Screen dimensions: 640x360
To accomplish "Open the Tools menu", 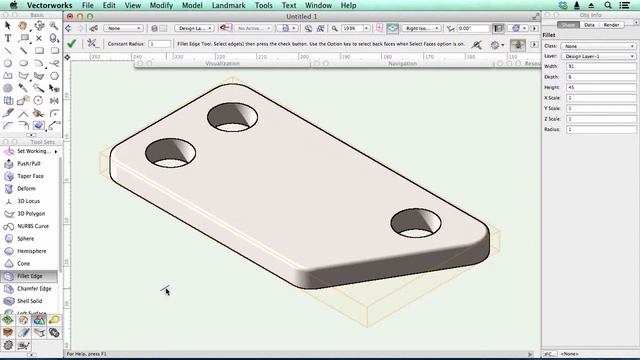I will [x=263, y=5].
